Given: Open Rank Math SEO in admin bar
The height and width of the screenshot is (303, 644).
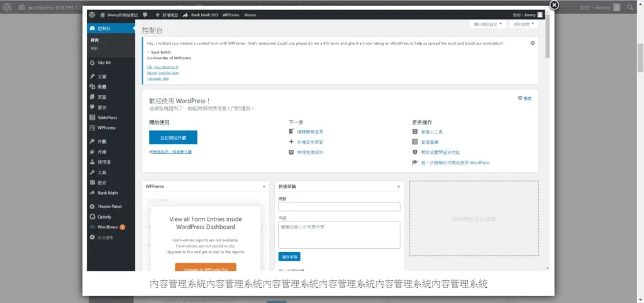Looking at the screenshot, I should tap(201, 14).
